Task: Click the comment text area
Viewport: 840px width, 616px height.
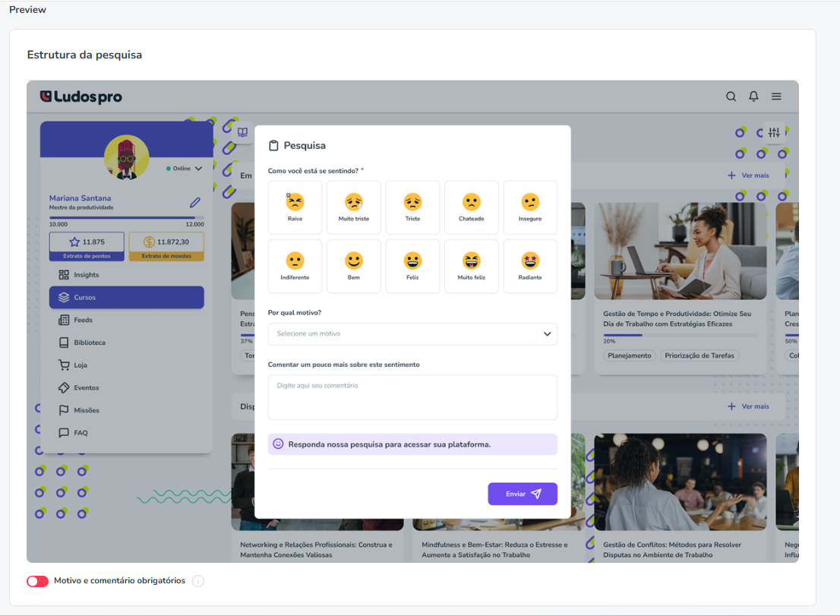Action: click(x=412, y=397)
